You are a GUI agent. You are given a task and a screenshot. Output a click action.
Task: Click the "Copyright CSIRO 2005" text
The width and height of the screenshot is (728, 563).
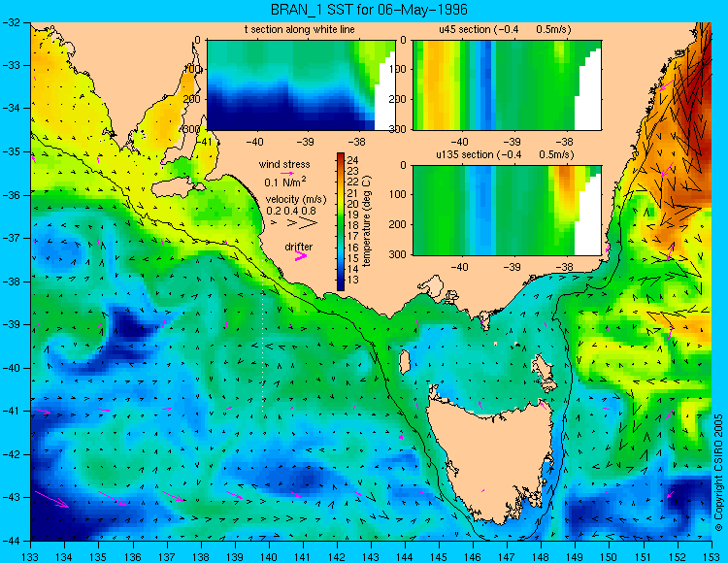pyautogui.click(x=718, y=473)
